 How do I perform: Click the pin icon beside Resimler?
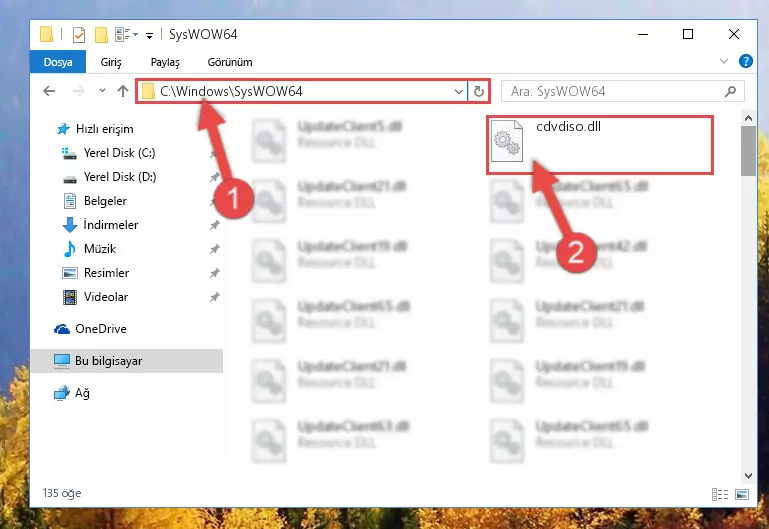[214, 273]
